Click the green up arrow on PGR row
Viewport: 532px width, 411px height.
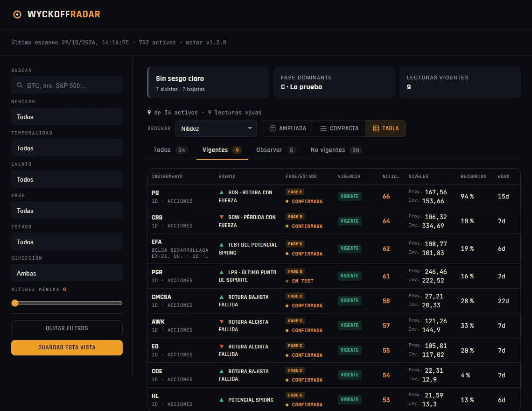tap(222, 272)
